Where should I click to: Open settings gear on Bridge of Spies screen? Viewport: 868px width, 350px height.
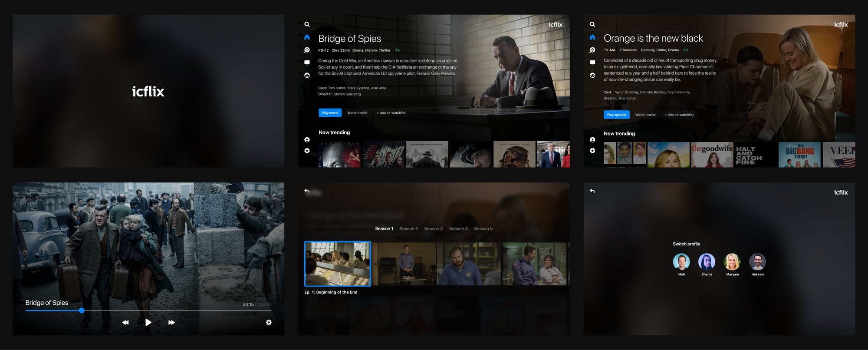pyautogui.click(x=307, y=151)
